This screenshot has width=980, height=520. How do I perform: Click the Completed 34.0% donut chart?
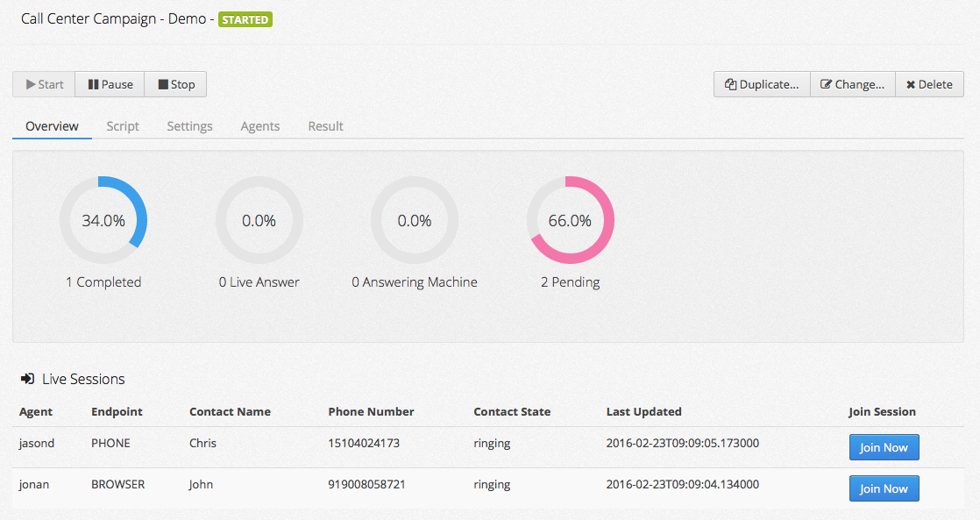pos(103,220)
